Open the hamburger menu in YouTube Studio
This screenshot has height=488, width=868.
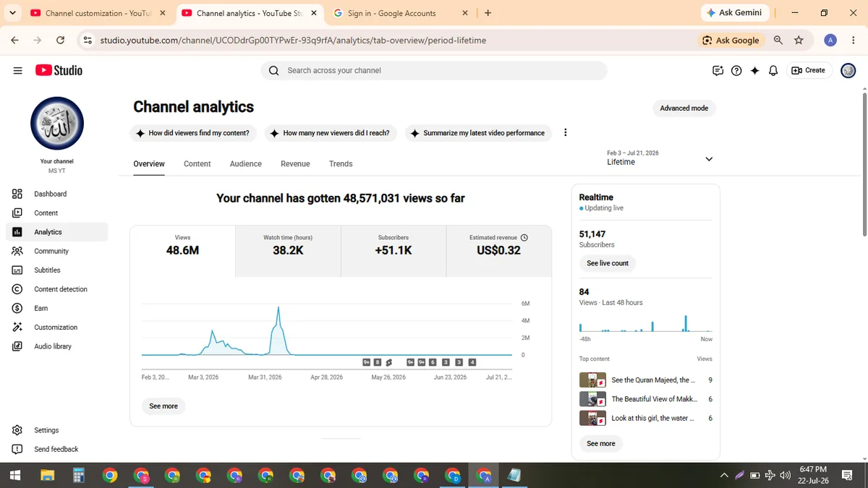(18, 70)
